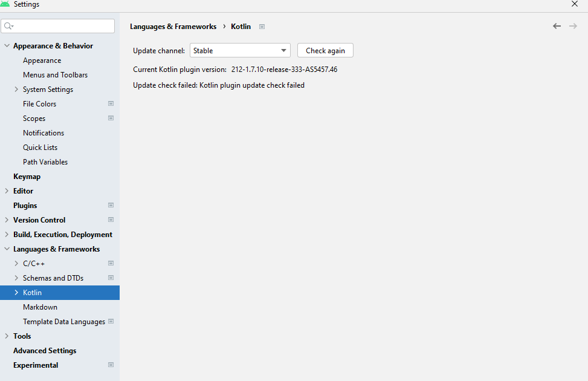Open Advanced Settings page
588x381 pixels.
(x=45, y=351)
